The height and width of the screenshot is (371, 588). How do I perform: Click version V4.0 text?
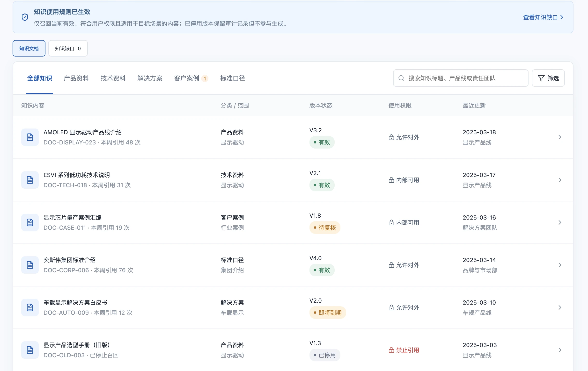tap(316, 258)
